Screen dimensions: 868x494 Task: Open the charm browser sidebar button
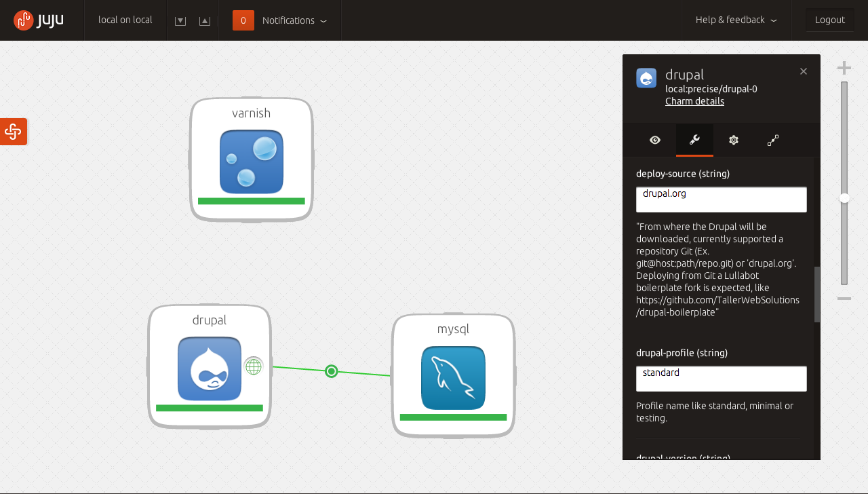click(x=13, y=132)
